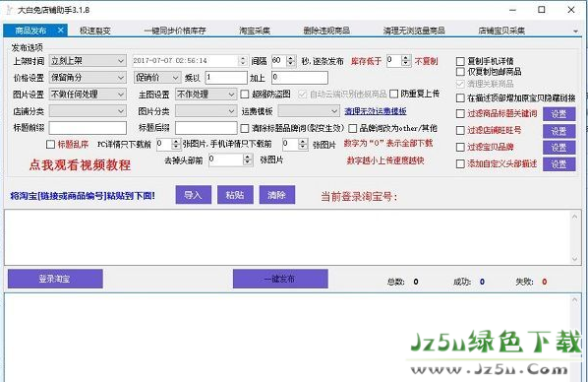The width and height of the screenshot is (588, 382).
Task: Expand the 运费模板 dropdown
Action: click(x=309, y=111)
